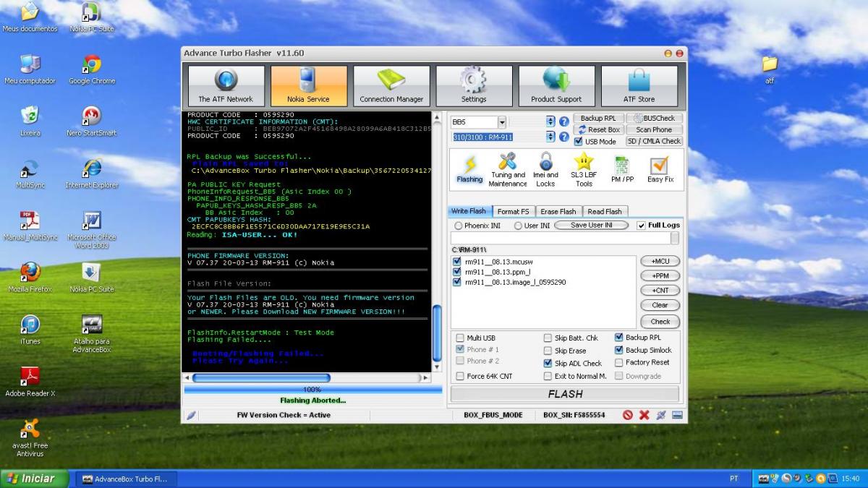Select the Flashing lightning tool
Screen dimensions: 868x488
469,170
